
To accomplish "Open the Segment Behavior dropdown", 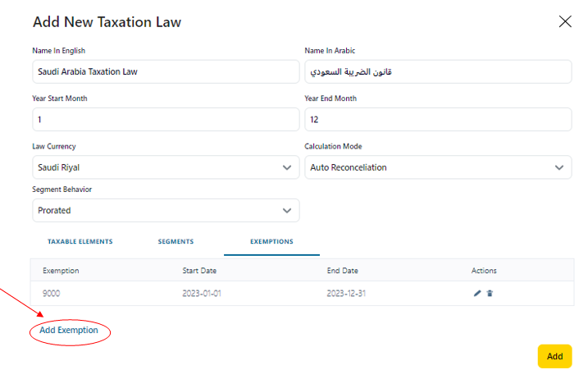I will coord(166,210).
